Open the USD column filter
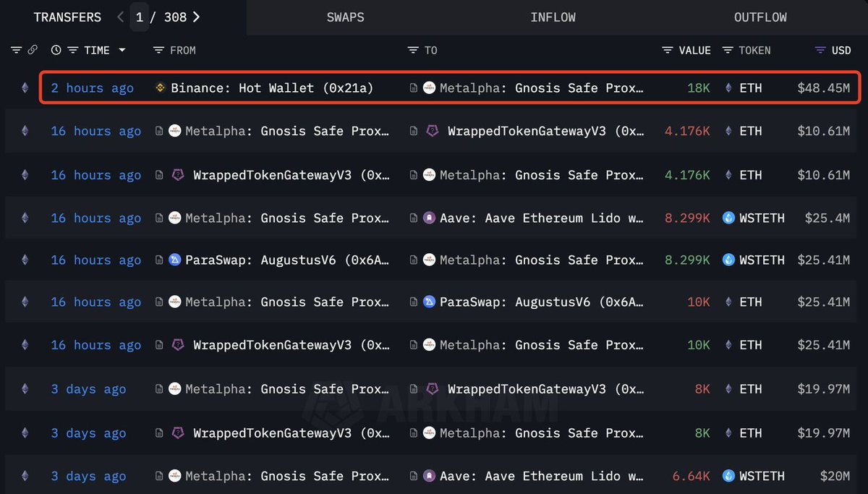The width and height of the screenshot is (868, 494). (x=820, y=50)
